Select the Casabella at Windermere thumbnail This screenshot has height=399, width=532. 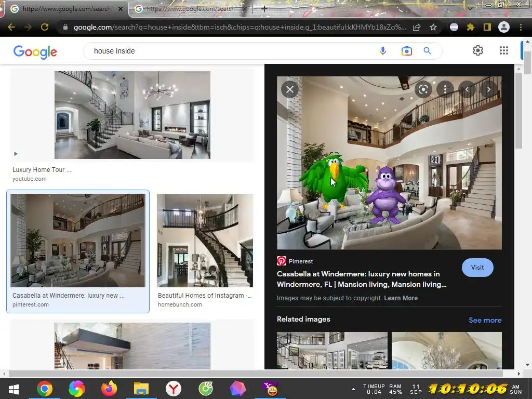78,241
